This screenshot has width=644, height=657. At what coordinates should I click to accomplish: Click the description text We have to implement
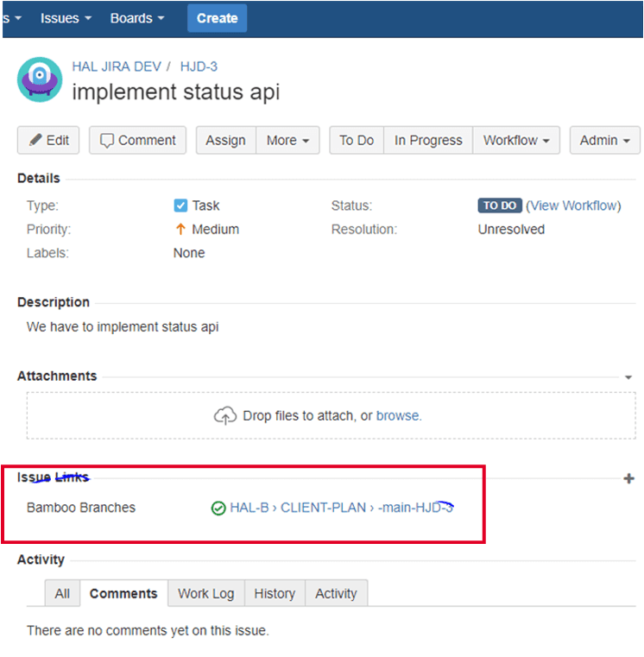tap(123, 327)
